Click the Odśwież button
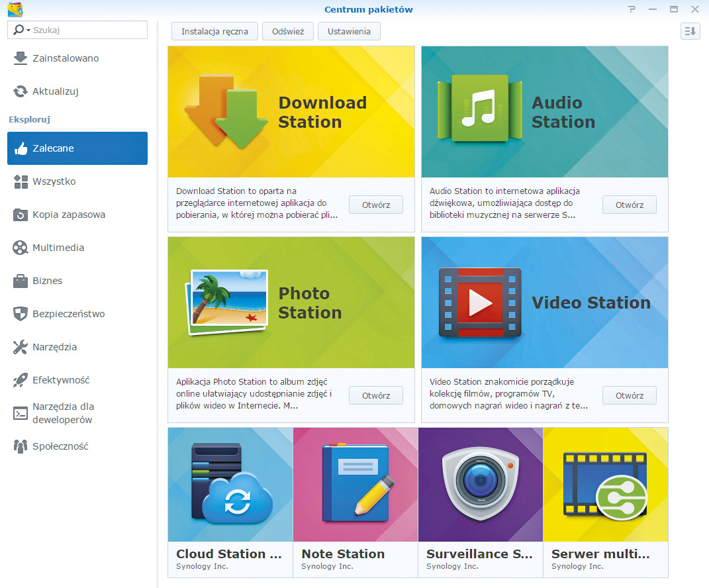The width and height of the screenshot is (709, 588). click(287, 31)
